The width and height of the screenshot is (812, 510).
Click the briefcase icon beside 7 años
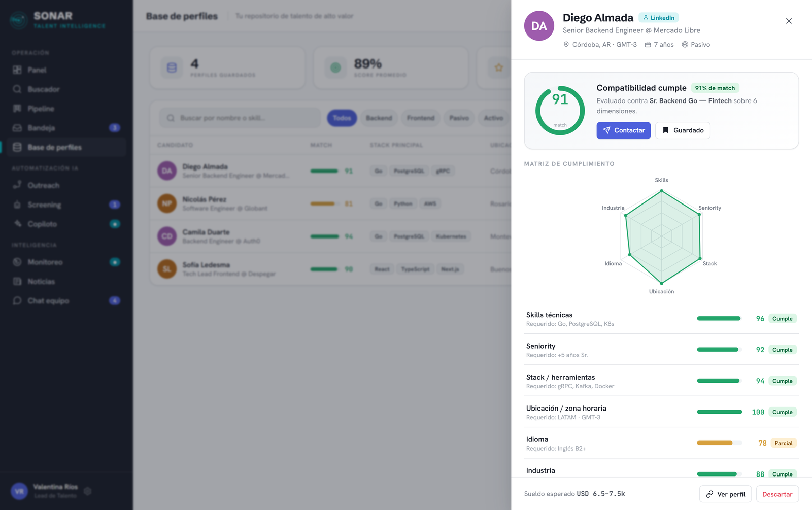pyautogui.click(x=648, y=45)
